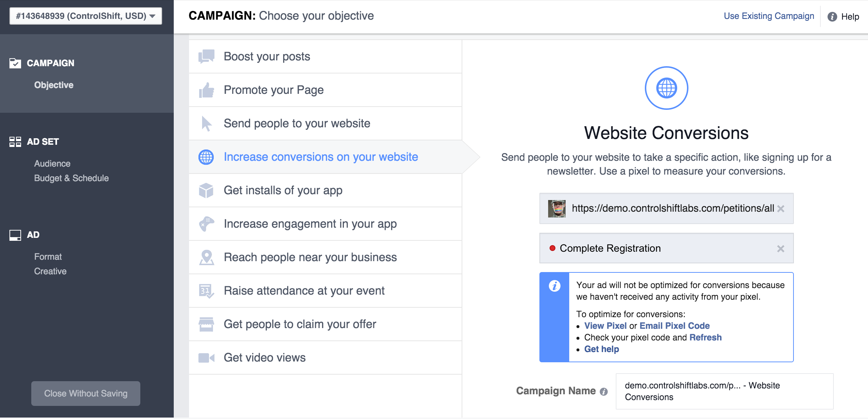868x419 pixels.
Task: Click the Campaign Name info tooltip icon
Action: tap(604, 391)
